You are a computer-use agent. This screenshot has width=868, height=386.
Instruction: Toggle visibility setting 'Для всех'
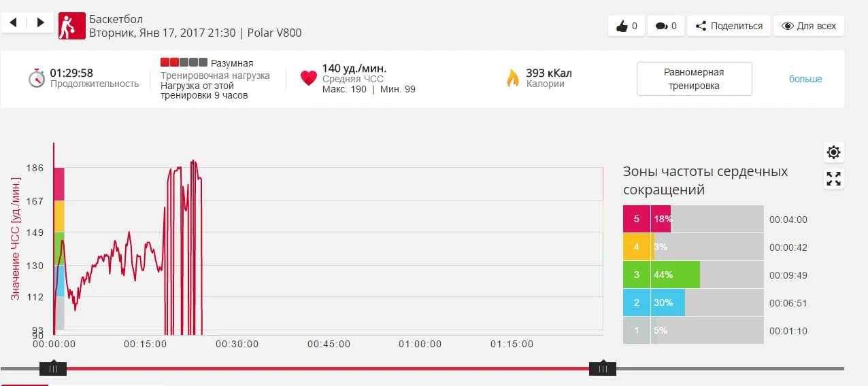pos(808,26)
